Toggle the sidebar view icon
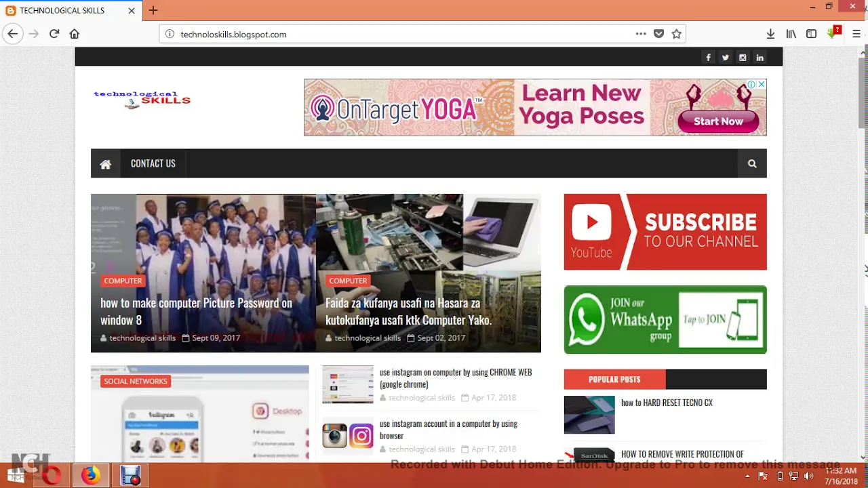Image resolution: width=868 pixels, height=488 pixels. coord(811,34)
